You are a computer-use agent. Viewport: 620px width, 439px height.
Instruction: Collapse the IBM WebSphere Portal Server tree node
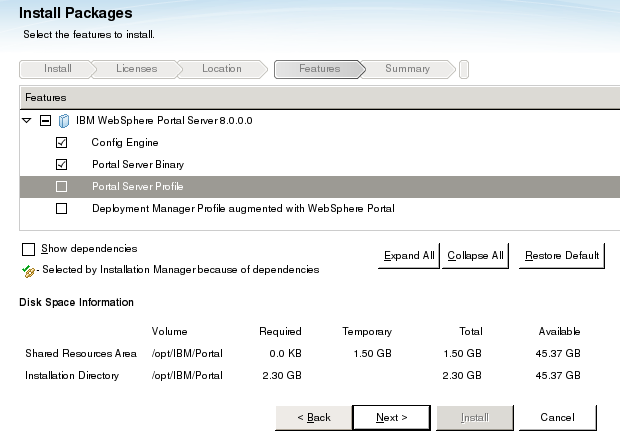26,120
